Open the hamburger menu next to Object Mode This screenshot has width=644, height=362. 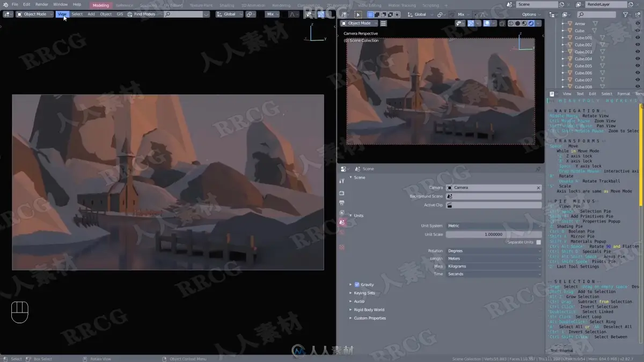pyautogui.click(x=383, y=23)
